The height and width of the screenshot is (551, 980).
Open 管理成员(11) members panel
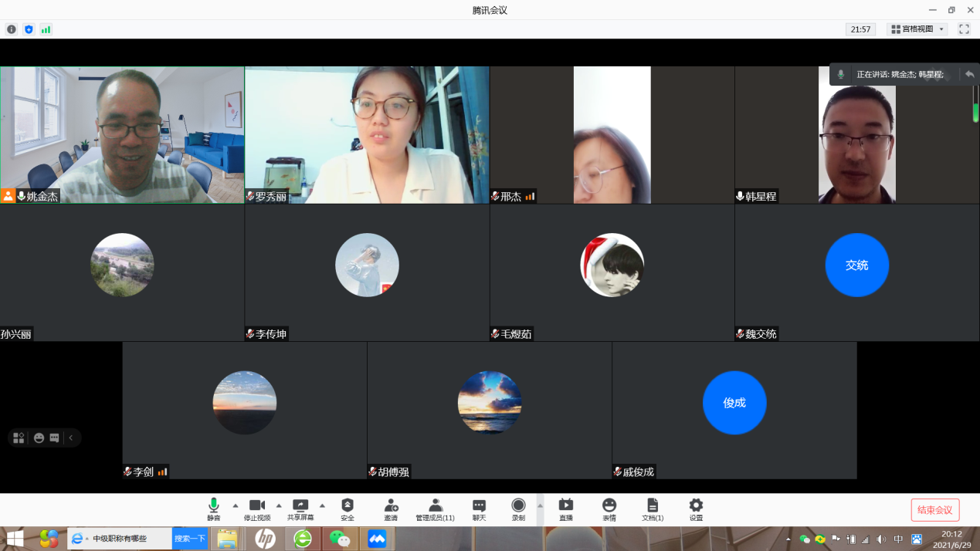point(435,509)
